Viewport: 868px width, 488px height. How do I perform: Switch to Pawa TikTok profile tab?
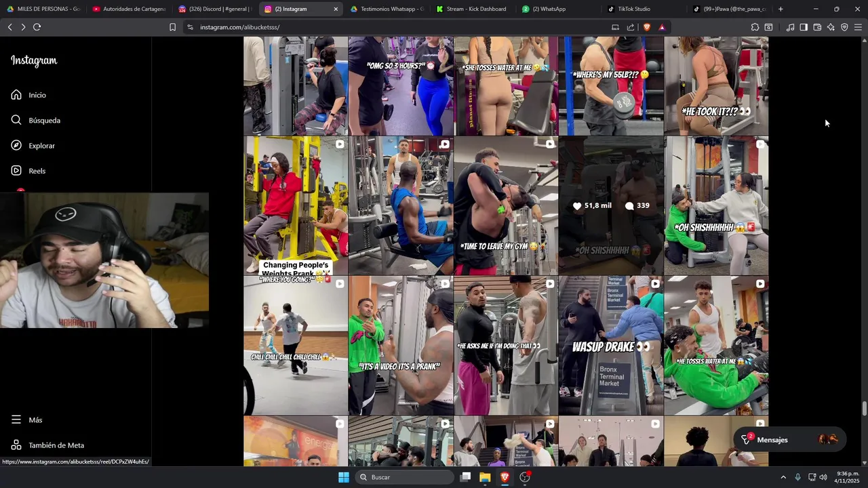click(730, 9)
